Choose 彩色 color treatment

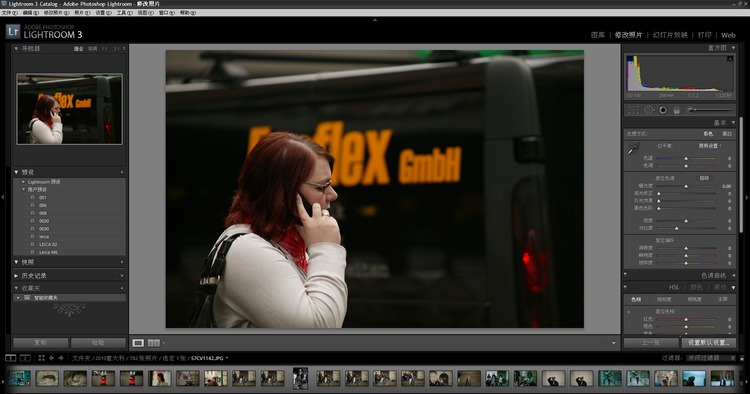[708, 134]
